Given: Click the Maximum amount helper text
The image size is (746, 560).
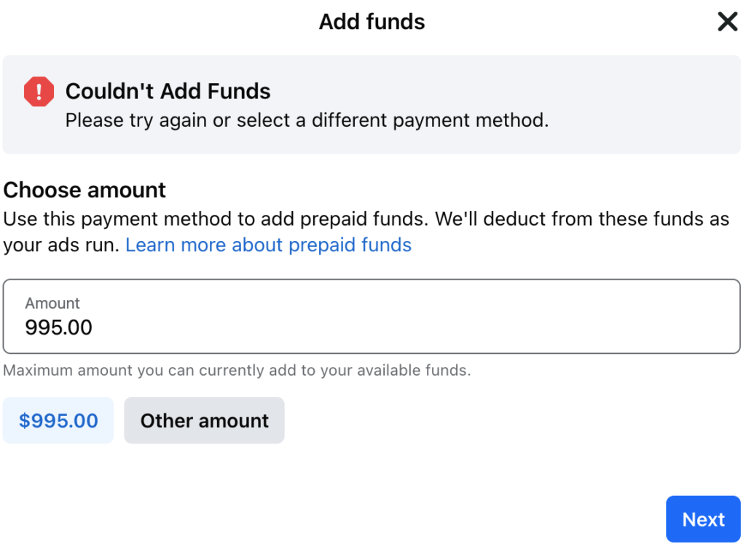Looking at the screenshot, I should click(x=237, y=371).
